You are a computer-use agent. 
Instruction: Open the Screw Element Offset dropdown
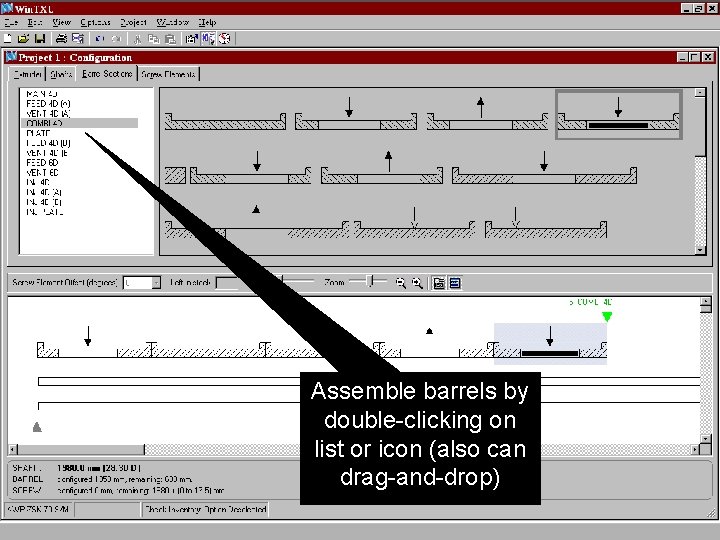(x=156, y=283)
